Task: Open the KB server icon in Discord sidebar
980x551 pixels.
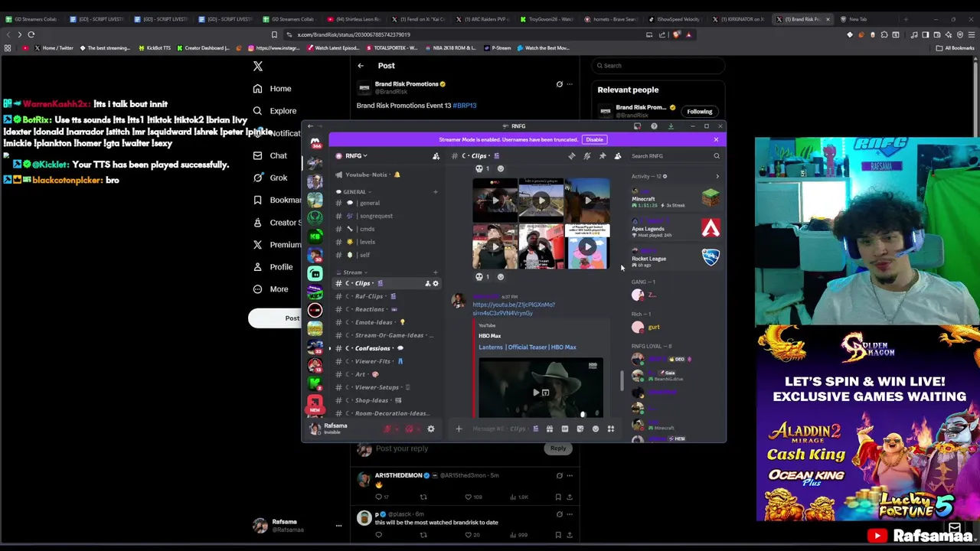Action: [x=315, y=236]
